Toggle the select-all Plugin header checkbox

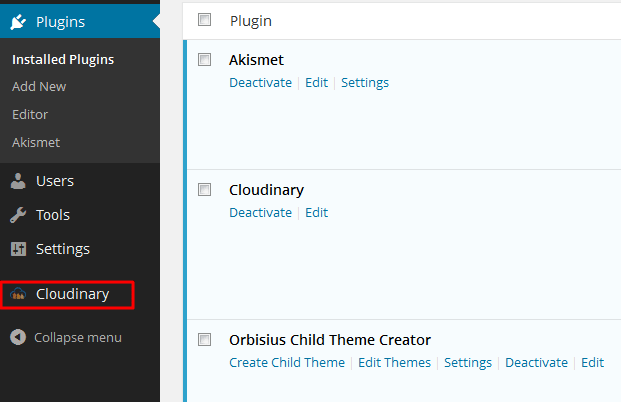coord(204,20)
